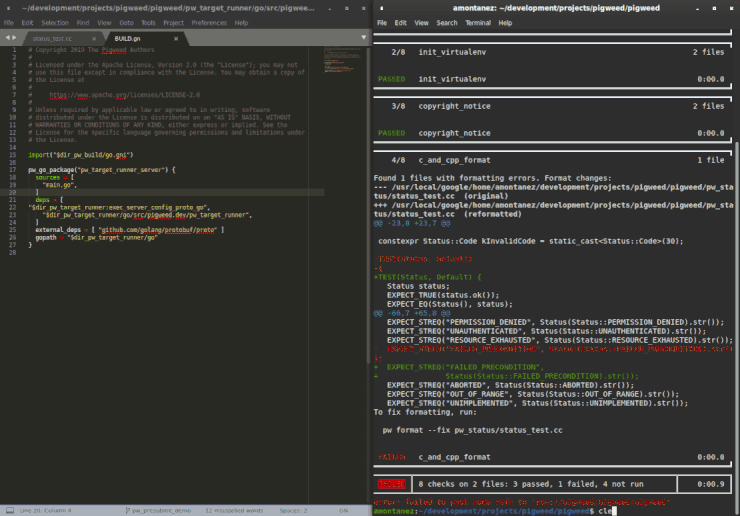The height and width of the screenshot is (516, 740).
Task: Open the Project menu
Action: tap(173, 23)
